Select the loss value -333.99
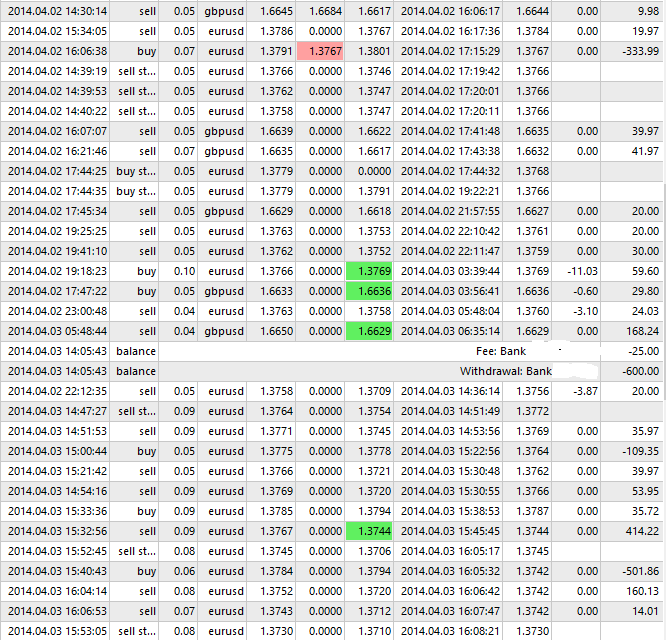Screen dimensions: 666x640 tap(641, 51)
